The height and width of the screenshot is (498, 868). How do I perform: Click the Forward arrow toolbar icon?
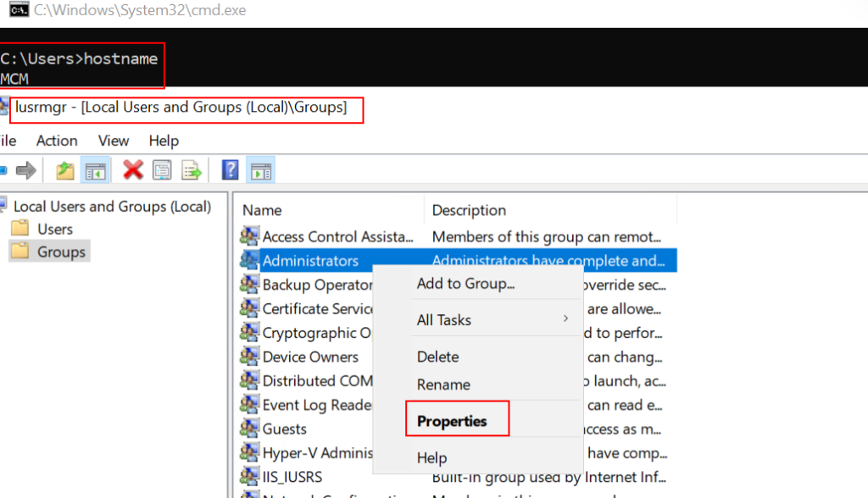click(25, 170)
